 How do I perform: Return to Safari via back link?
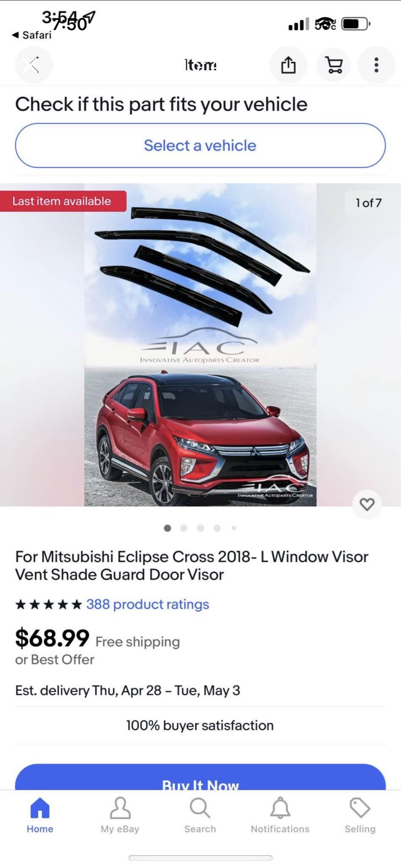32,35
